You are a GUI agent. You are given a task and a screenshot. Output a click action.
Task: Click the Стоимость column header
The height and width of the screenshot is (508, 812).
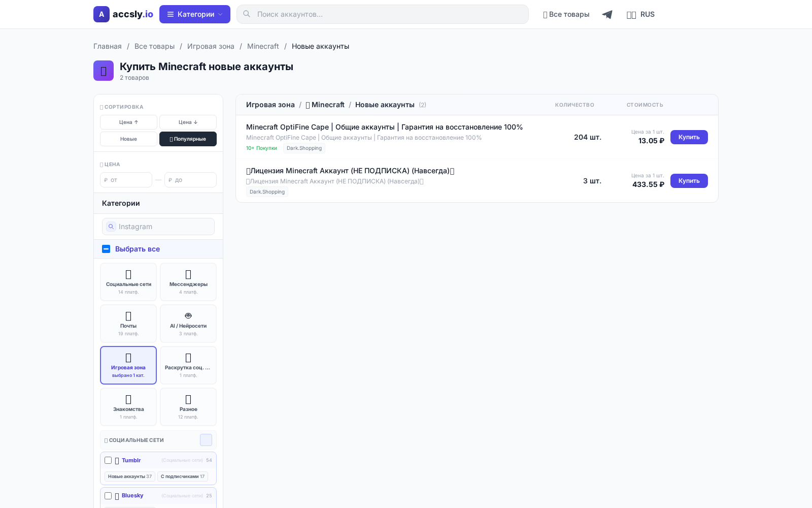point(645,105)
